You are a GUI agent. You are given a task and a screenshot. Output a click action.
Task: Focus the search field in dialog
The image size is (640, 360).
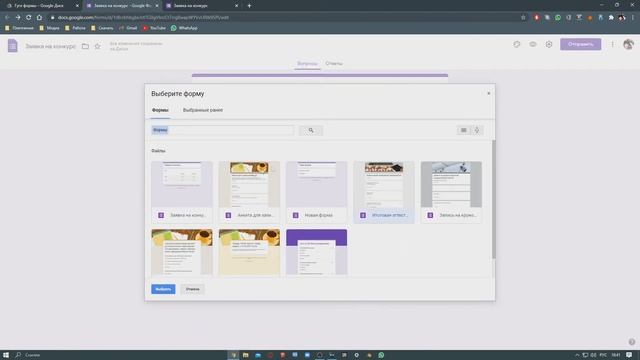coord(222,130)
